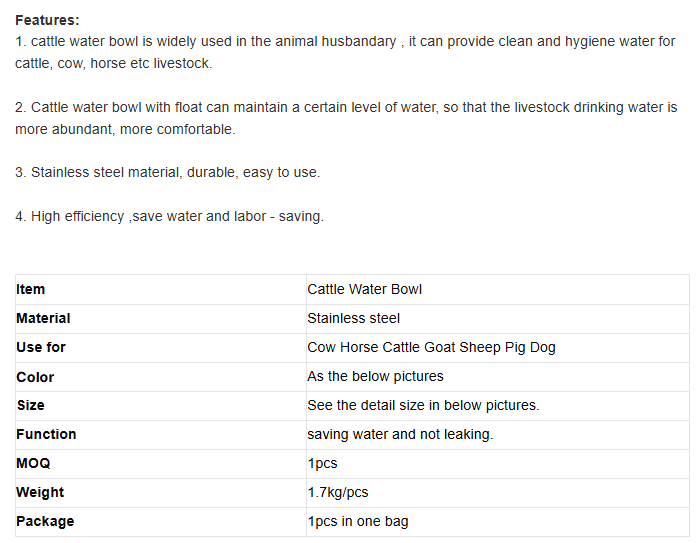This screenshot has height=543, width=700.
Task: Click the "1pcs in one bag" package value
Action: tap(358, 521)
